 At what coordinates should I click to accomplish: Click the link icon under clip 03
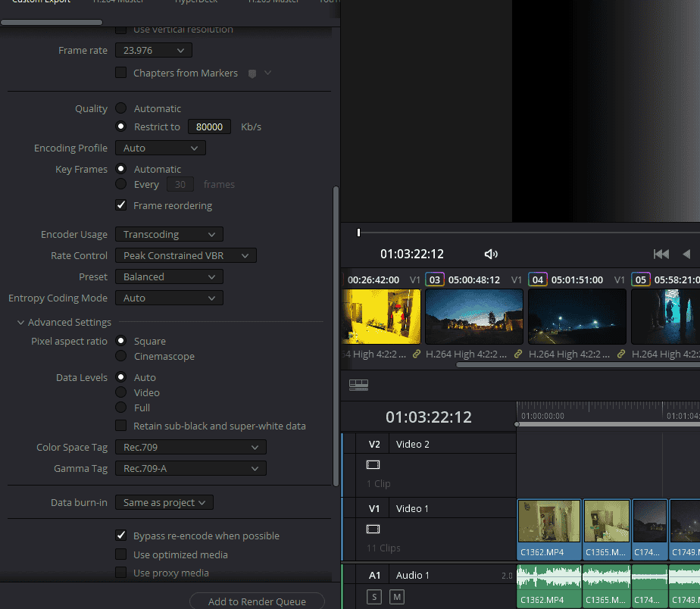click(518, 354)
